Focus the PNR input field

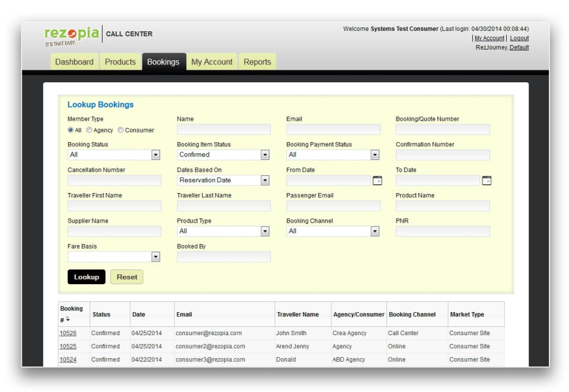coord(443,232)
